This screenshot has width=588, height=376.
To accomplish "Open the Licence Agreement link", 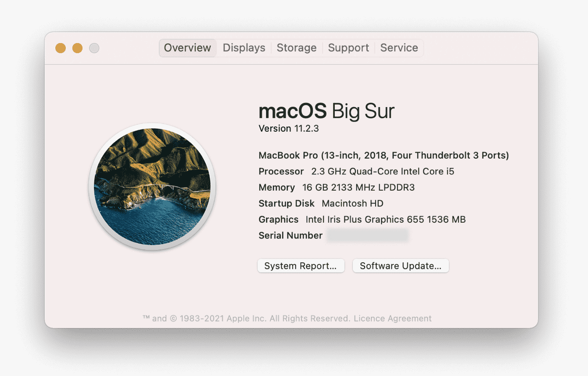I will point(393,318).
